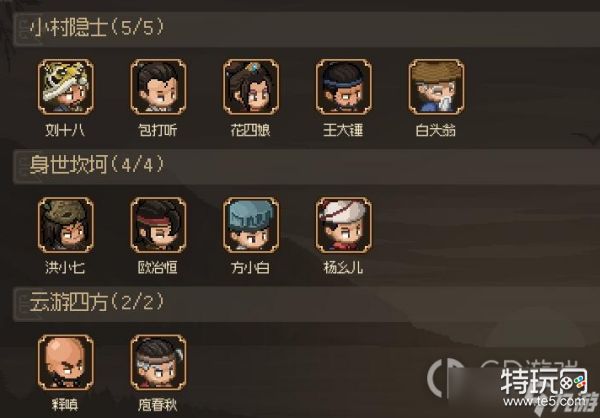Click the 刘十八 name label
The image size is (600, 418).
[x=65, y=130]
